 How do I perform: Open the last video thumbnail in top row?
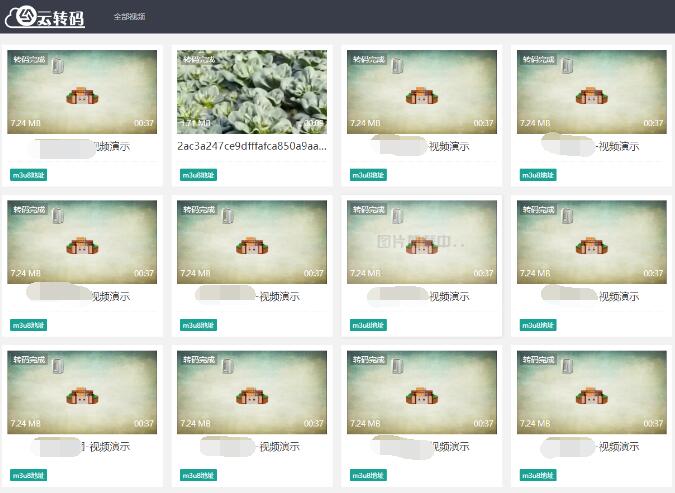pos(590,91)
